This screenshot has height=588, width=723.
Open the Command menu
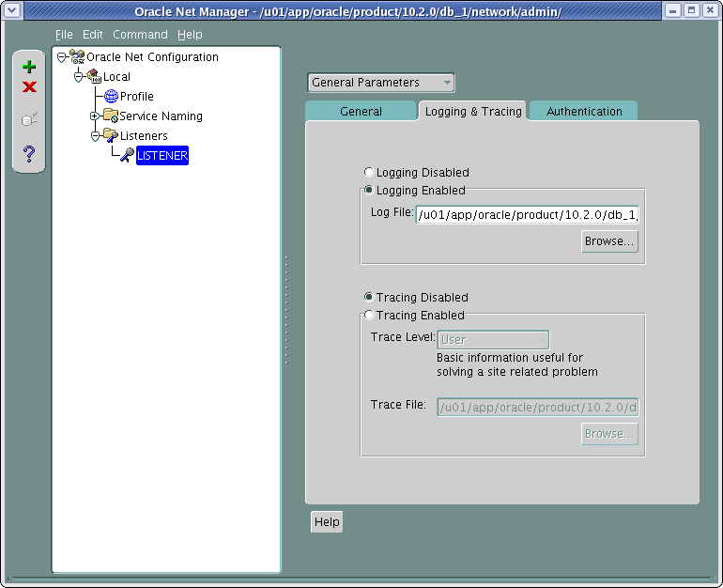[x=140, y=35]
